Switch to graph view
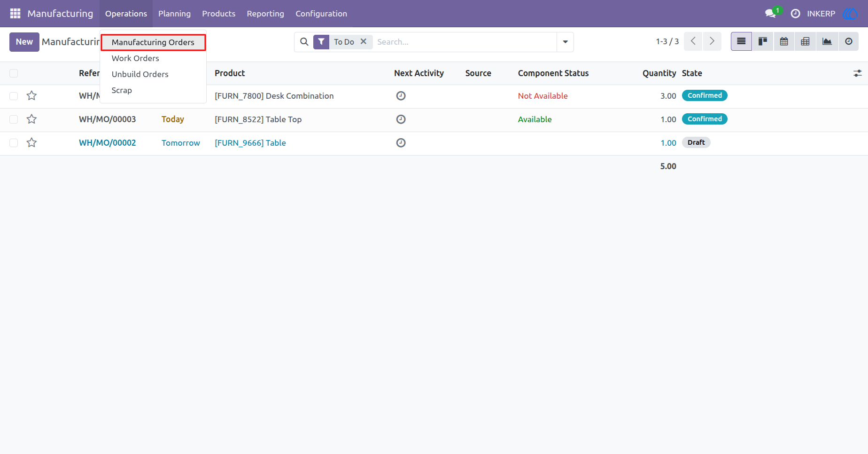 click(x=827, y=41)
